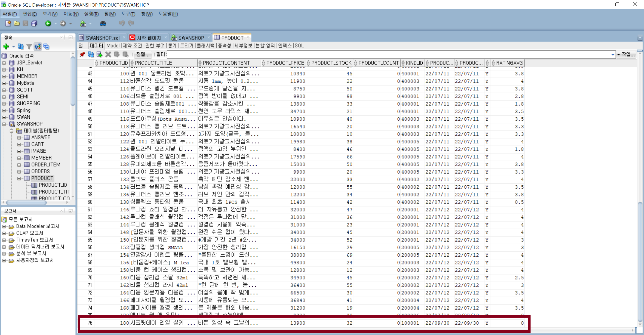Image resolution: width=644 pixels, height=335 pixels.
Task: Open the 도구 menu
Action: (128, 14)
